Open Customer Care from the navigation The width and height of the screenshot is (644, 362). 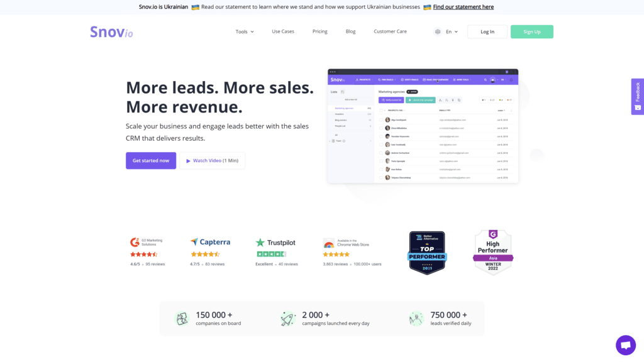point(390,31)
